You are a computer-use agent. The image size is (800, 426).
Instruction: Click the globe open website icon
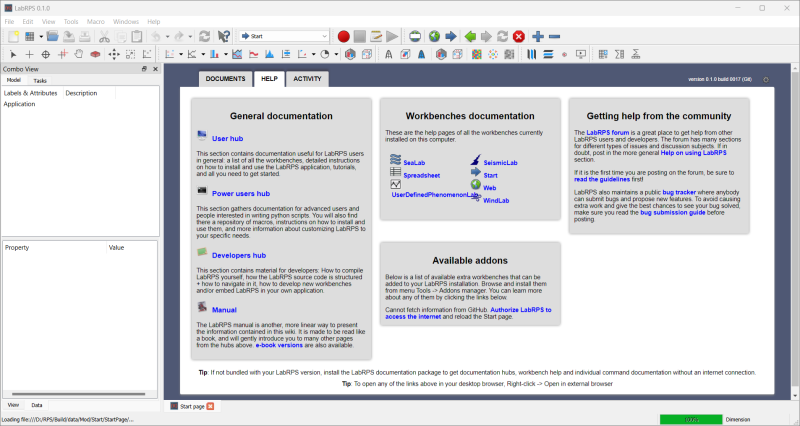(434, 36)
